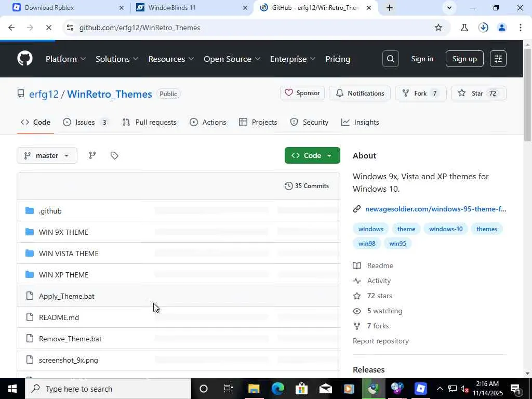Screen dimensions: 532x399
Task: Select the windows-10 topic tag
Action: pos(446,229)
